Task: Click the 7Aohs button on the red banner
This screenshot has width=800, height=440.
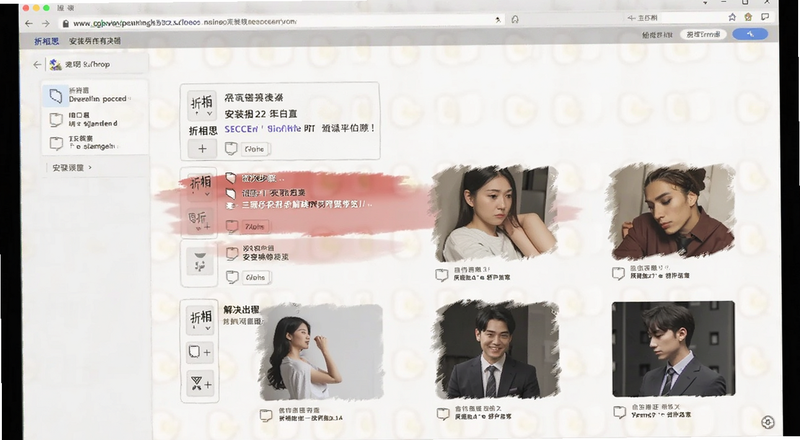Action: click(255, 226)
